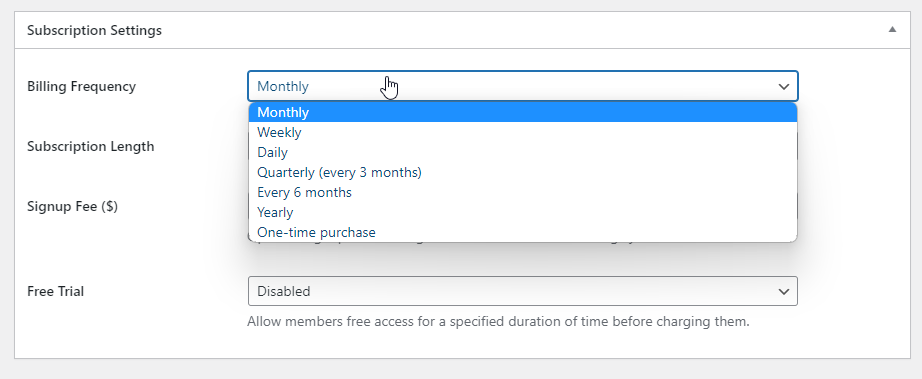Collapse the Subscription Settings panel with the triangle
The height and width of the screenshot is (379, 922).
click(x=892, y=29)
